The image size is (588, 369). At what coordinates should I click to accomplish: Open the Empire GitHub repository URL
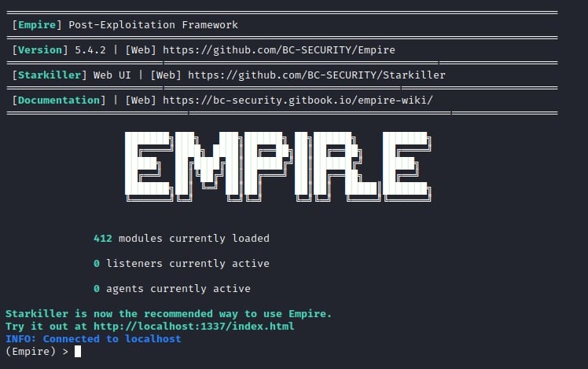(x=278, y=49)
